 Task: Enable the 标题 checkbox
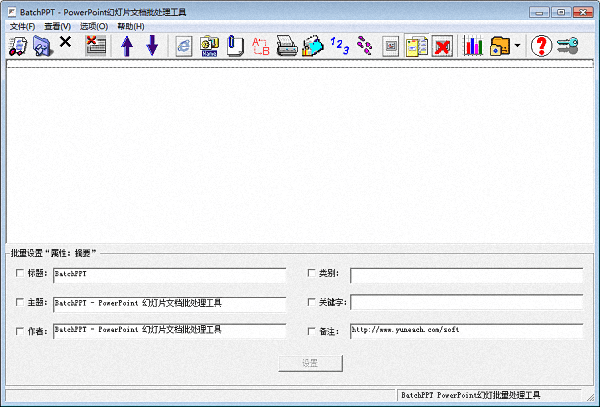pos(20,273)
